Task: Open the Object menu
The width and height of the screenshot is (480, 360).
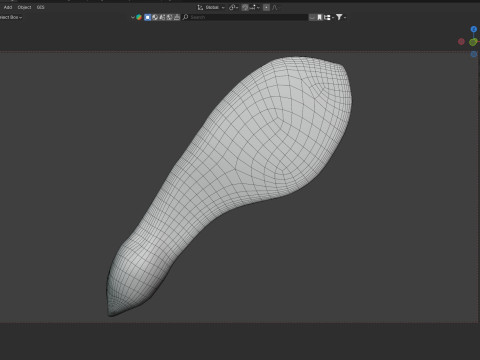Action: coord(24,7)
